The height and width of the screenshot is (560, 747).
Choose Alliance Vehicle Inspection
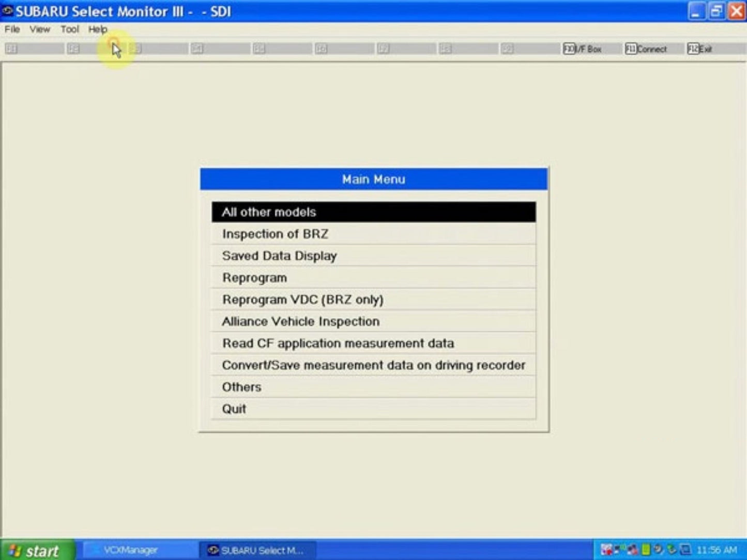pos(373,321)
